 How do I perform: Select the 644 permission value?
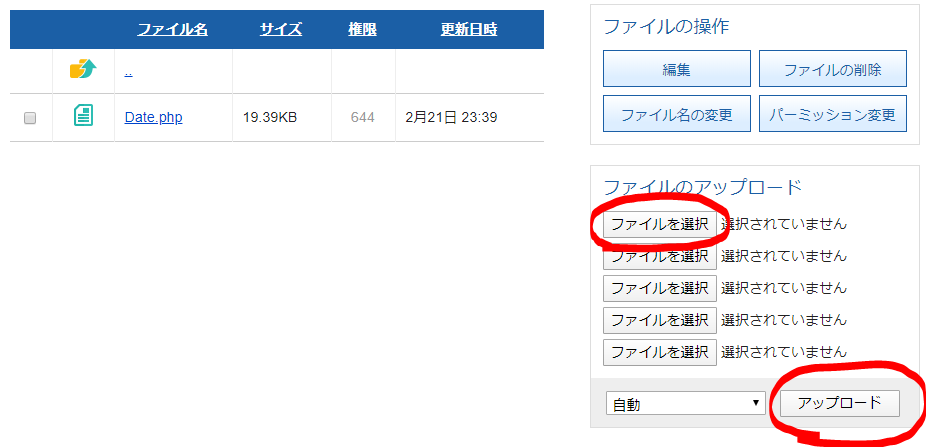coord(363,118)
